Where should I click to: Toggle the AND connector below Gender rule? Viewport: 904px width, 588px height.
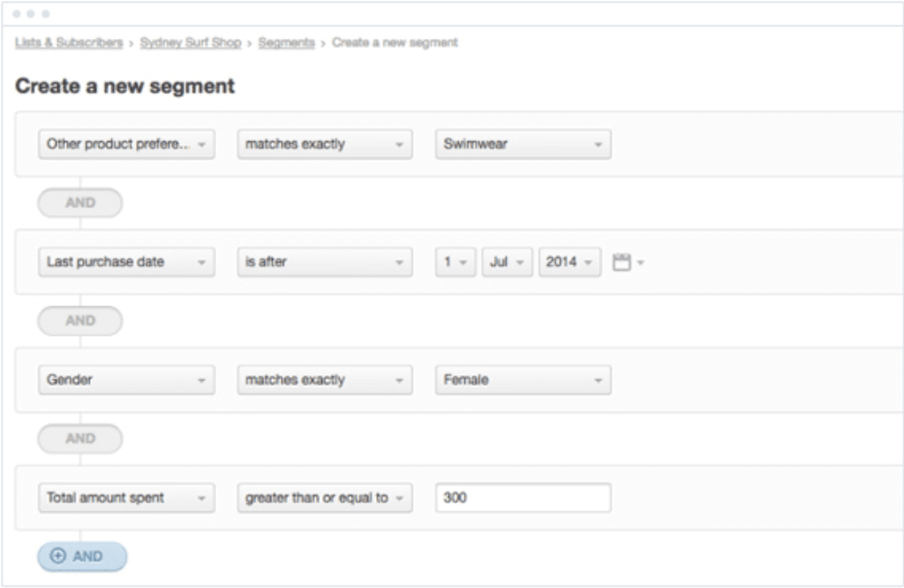[x=79, y=439]
